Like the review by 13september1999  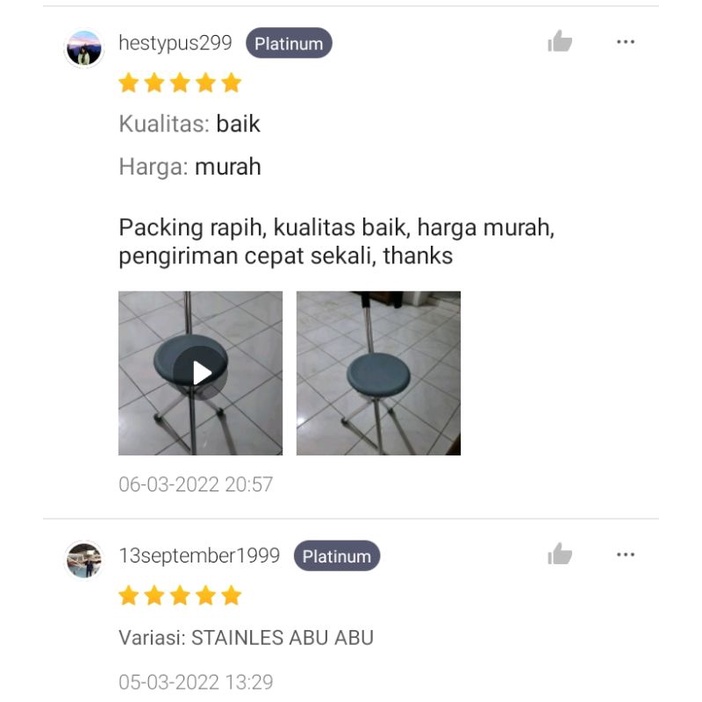point(560,554)
